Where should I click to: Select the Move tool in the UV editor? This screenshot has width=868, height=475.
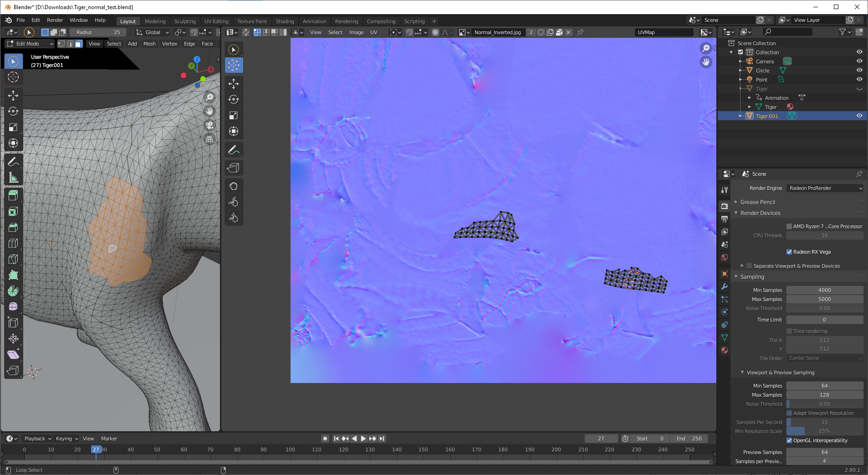point(234,83)
